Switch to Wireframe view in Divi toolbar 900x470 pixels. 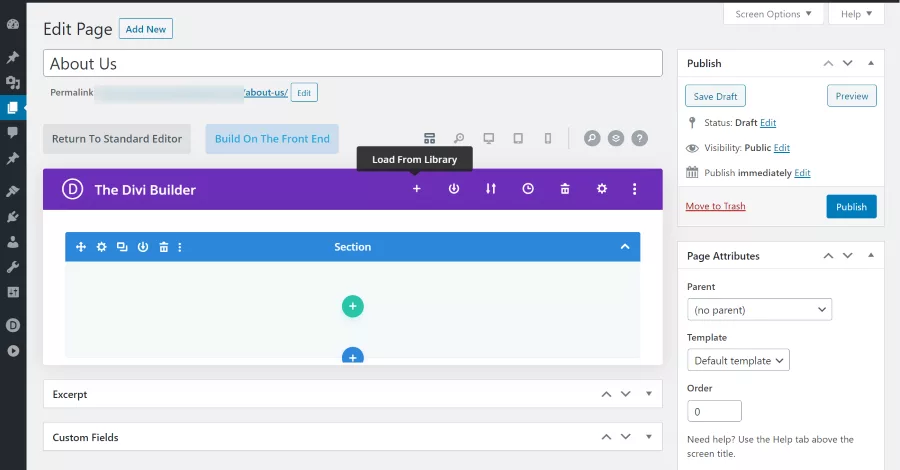429,138
